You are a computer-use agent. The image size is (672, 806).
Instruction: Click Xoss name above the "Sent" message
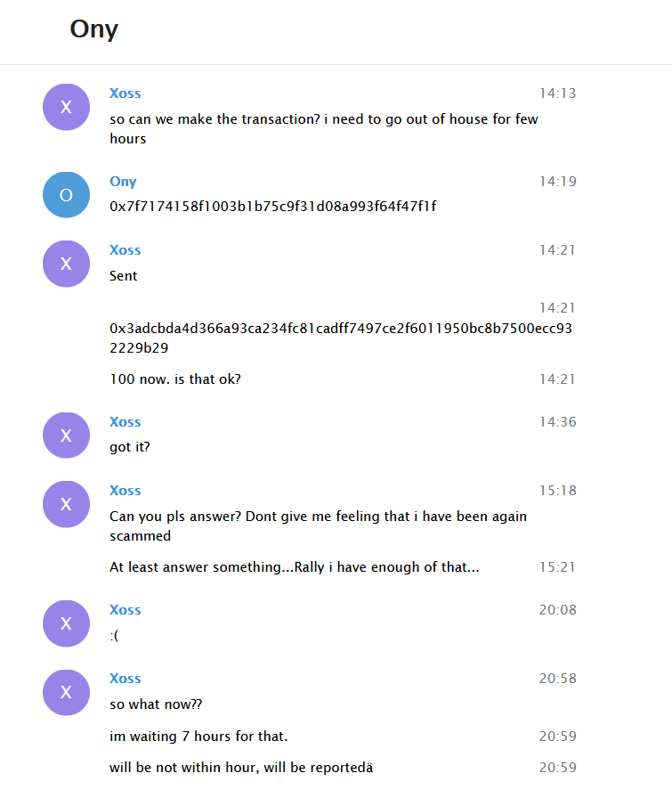(x=125, y=250)
